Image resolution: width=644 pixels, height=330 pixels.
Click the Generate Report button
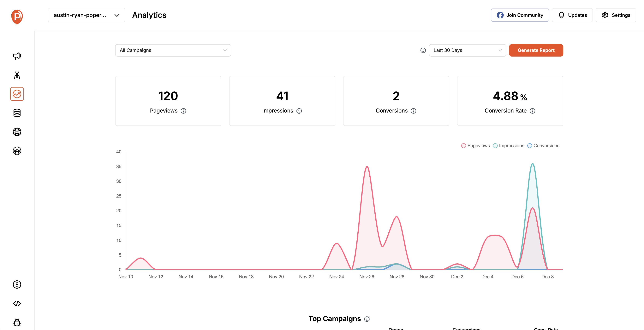tap(536, 50)
